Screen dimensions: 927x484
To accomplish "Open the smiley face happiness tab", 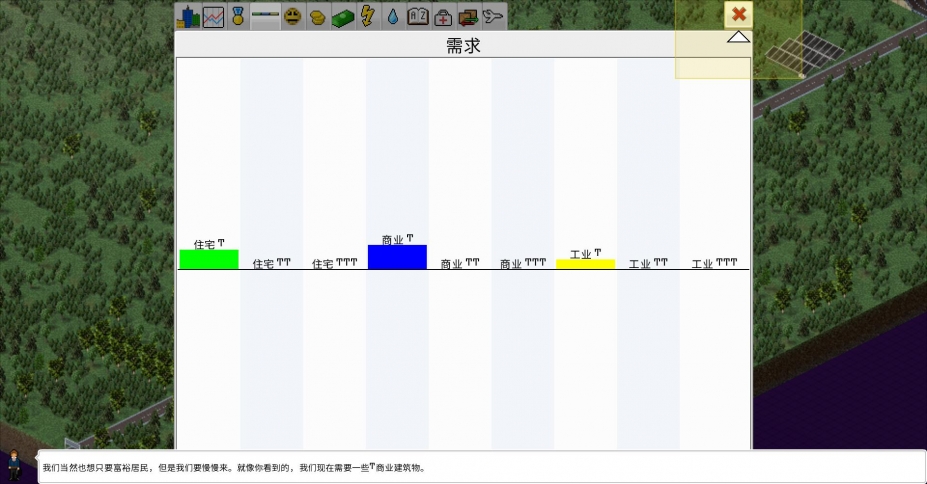I will [292, 16].
